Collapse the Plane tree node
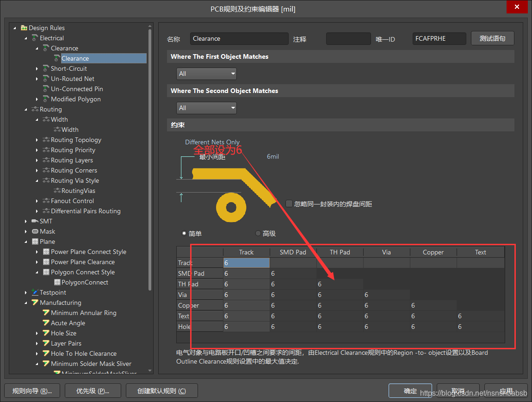 point(26,242)
